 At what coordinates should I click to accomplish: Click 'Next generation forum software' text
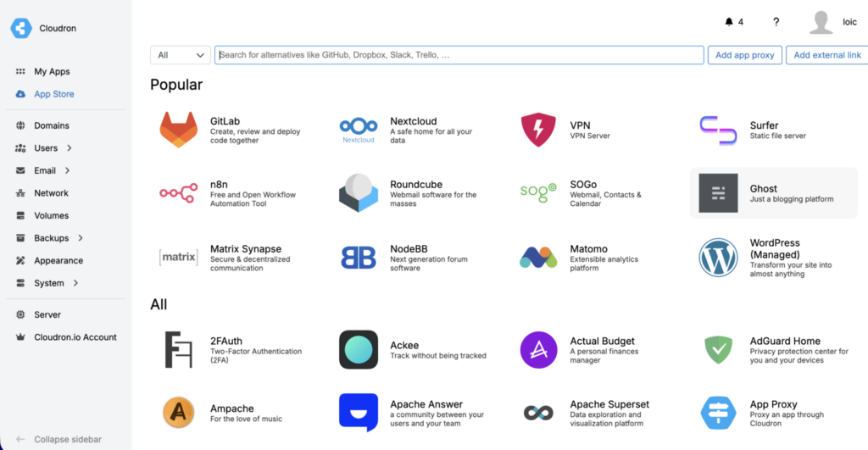(428, 264)
